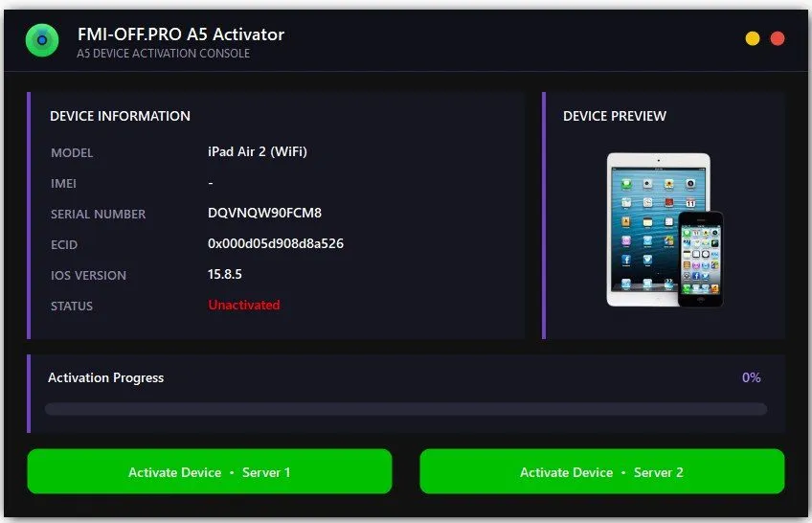Click the ECID label
Viewport: 812px width, 523px height.
64,244
